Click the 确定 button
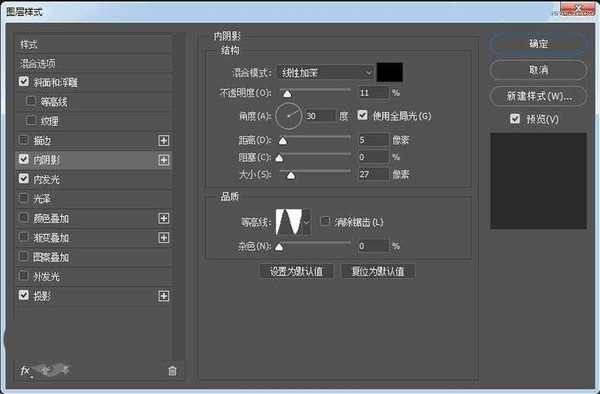The height and width of the screenshot is (394, 600). [538, 44]
